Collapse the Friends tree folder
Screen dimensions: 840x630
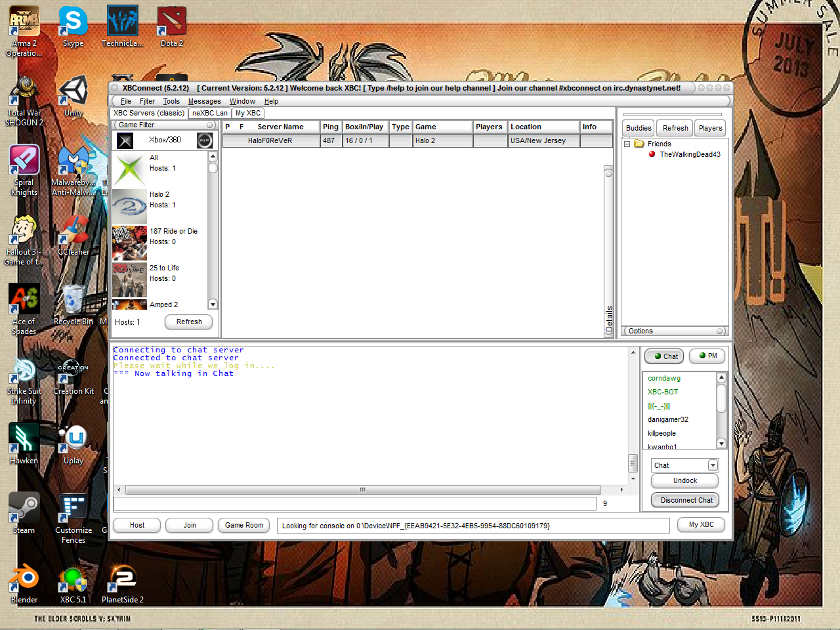(627, 144)
